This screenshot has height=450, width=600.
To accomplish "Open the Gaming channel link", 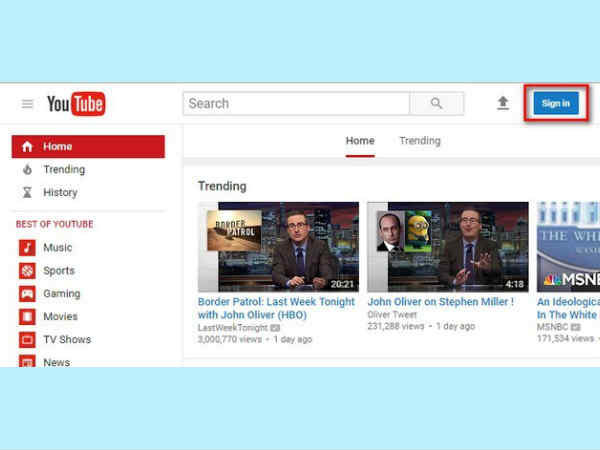I will coord(62,293).
